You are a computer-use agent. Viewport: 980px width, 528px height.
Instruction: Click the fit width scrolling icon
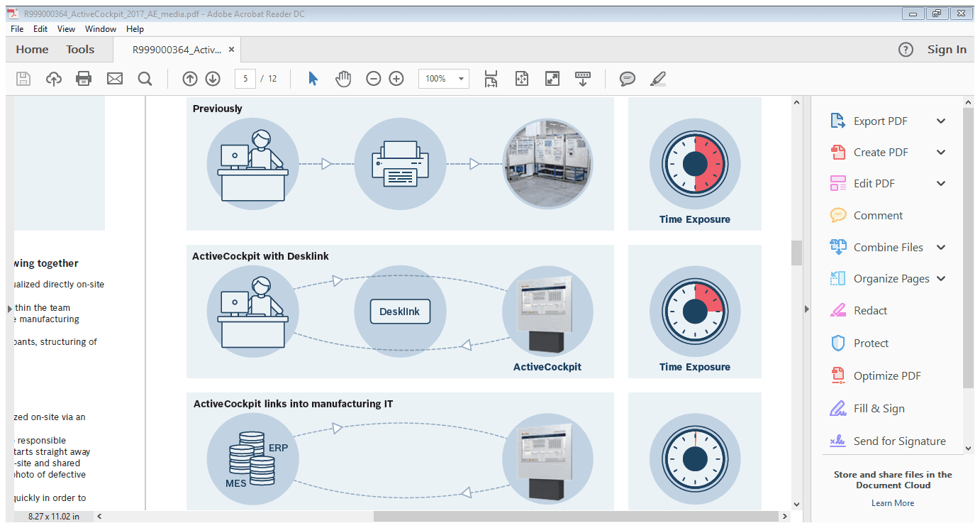click(491, 79)
